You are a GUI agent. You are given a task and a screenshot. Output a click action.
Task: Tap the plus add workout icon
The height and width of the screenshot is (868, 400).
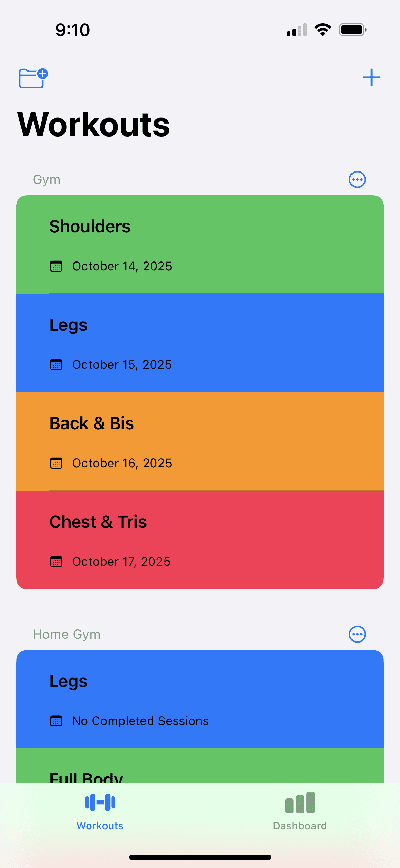click(x=371, y=77)
